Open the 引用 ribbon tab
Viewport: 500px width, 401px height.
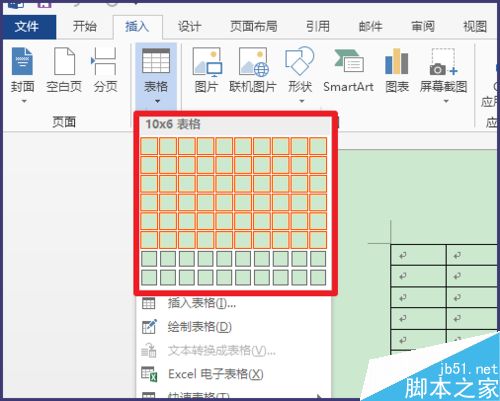tap(318, 27)
